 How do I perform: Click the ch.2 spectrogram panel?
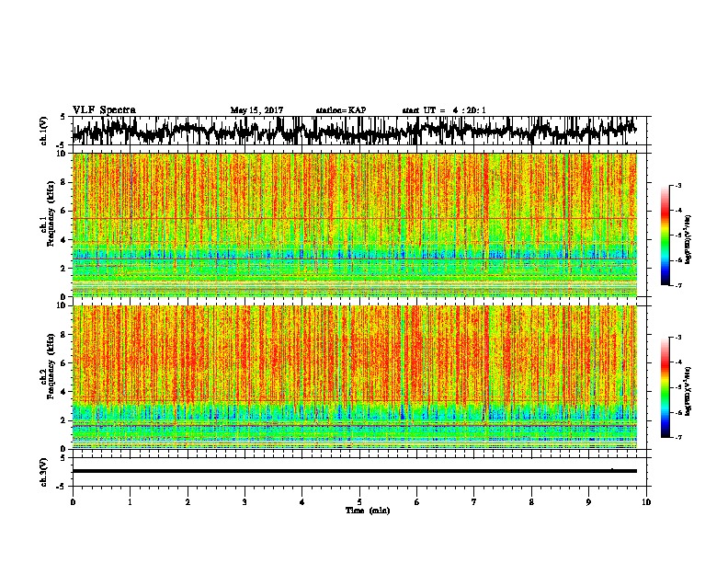(355, 377)
